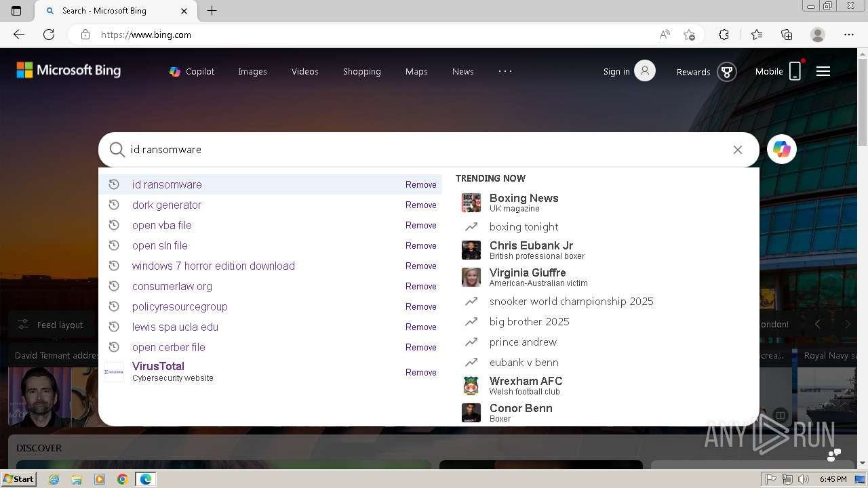Open the Extensions puzzle icon
This screenshot has width=868, height=488.
point(724,35)
